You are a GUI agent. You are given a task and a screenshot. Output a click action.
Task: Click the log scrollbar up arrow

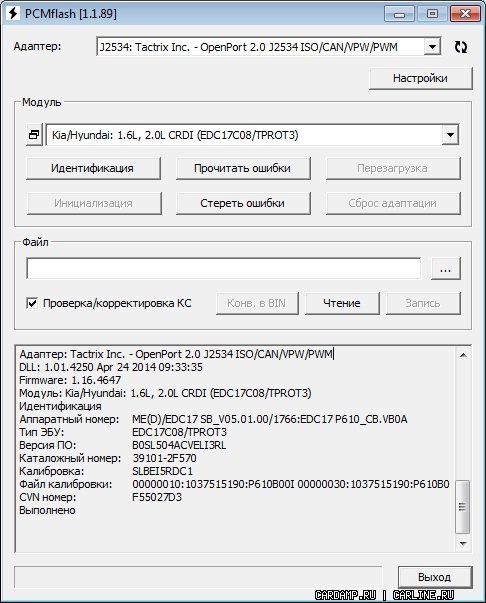[x=463, y=355]
